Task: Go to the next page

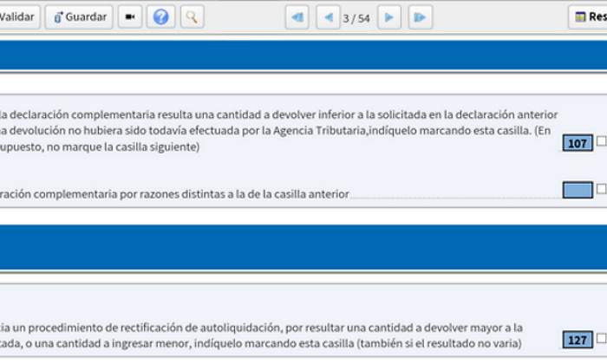Action: coord(389,17)
